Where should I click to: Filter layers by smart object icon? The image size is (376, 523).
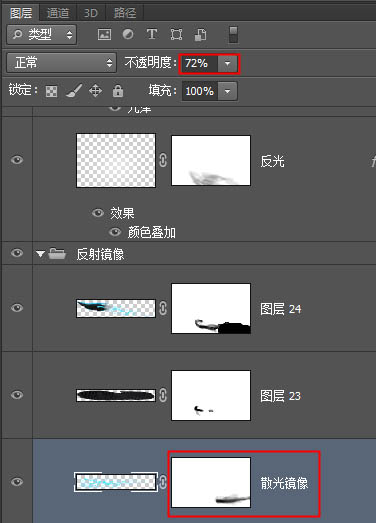(200, 34)
